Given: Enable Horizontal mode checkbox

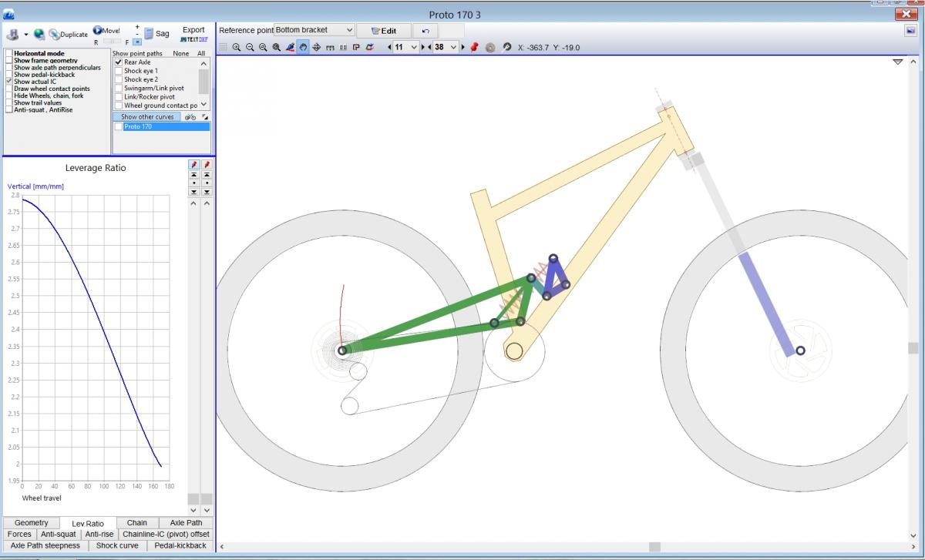Looking at the screenshot, I should click(9, 54).
